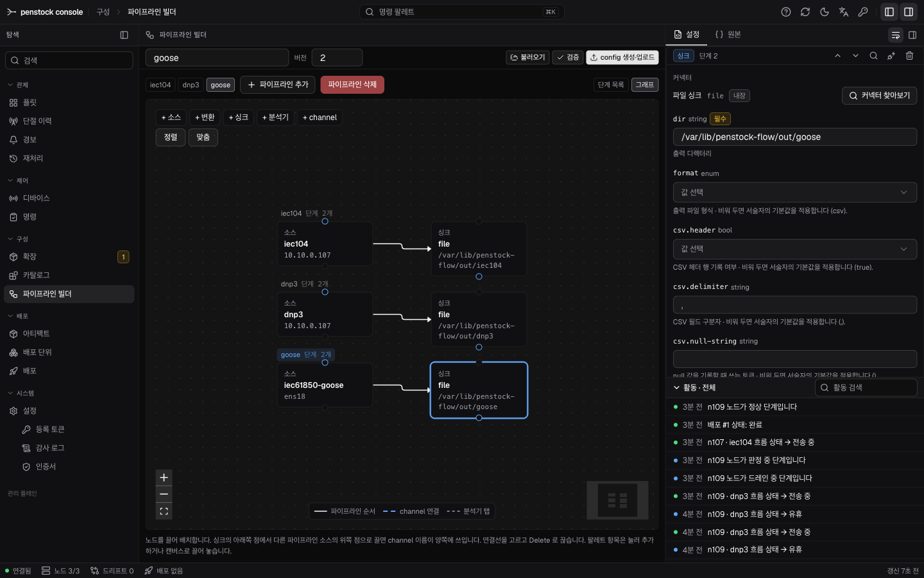Go to 카탈로그 in the sidebar
Screen dimensions: 924x578
(69, 276)
